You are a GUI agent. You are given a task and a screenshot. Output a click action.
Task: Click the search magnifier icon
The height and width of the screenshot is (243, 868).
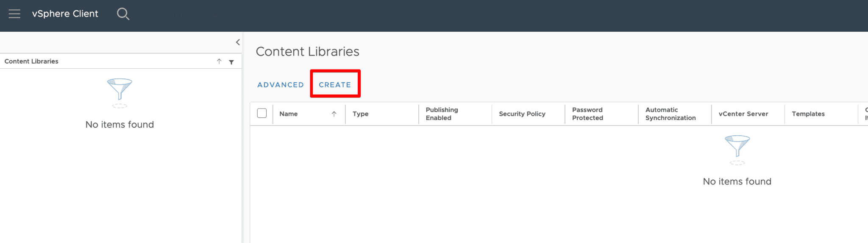[x=123, y=14]
